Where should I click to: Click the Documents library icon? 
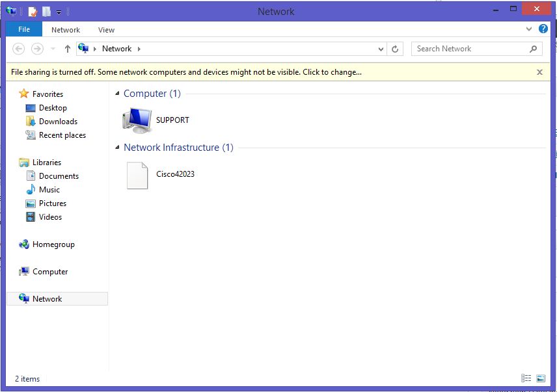tap(31, 176)
